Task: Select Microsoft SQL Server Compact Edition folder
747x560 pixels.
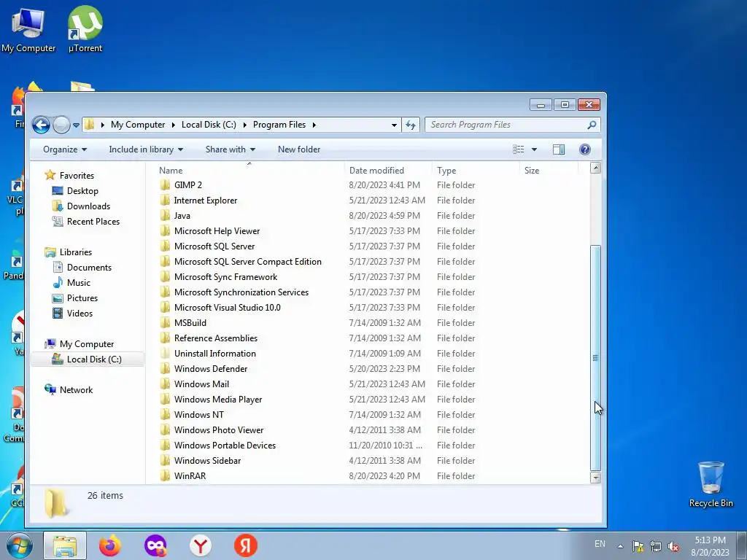Action: coord(248,262)
